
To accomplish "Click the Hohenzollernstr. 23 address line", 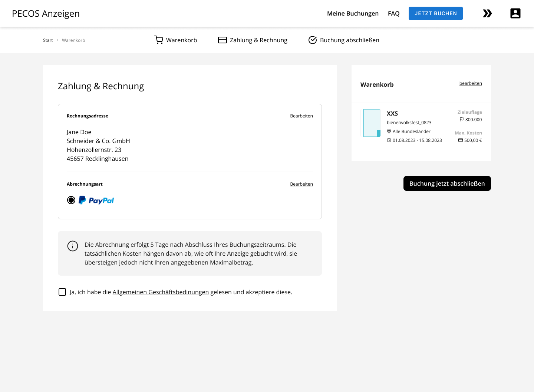I will [94, 150].
